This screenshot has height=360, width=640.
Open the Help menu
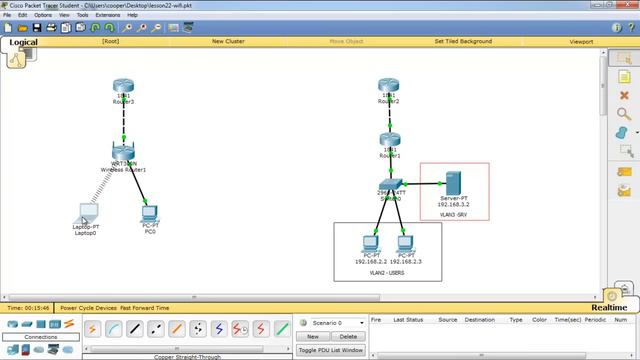point(132,15)
